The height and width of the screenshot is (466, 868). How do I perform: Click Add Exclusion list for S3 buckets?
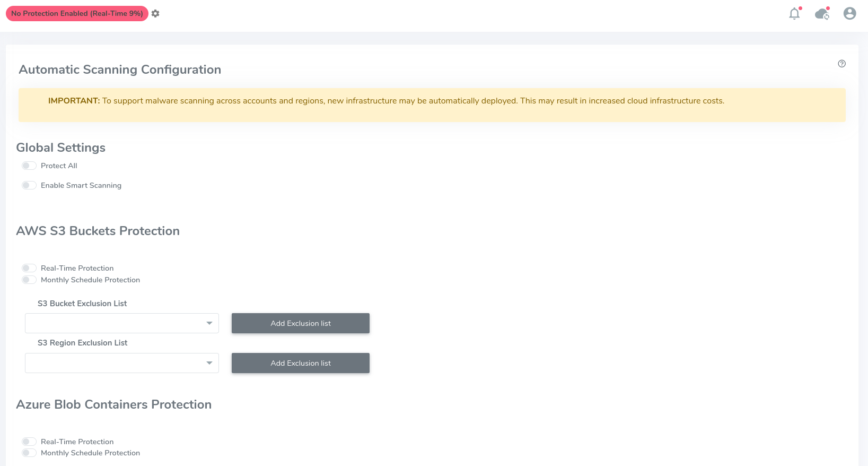[x=301, y=323]
